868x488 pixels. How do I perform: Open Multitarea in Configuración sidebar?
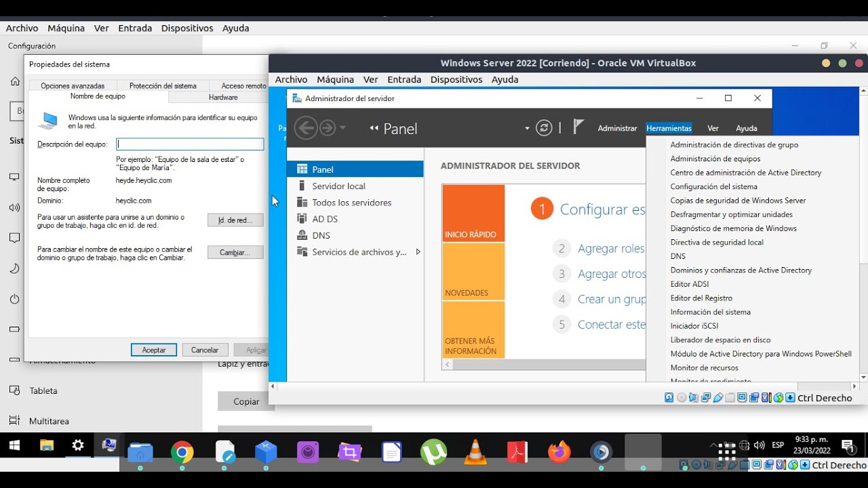(x=49, y=421)
